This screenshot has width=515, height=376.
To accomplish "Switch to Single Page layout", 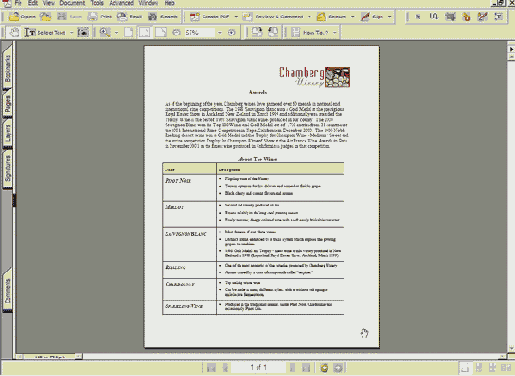I will pos(464,368).
